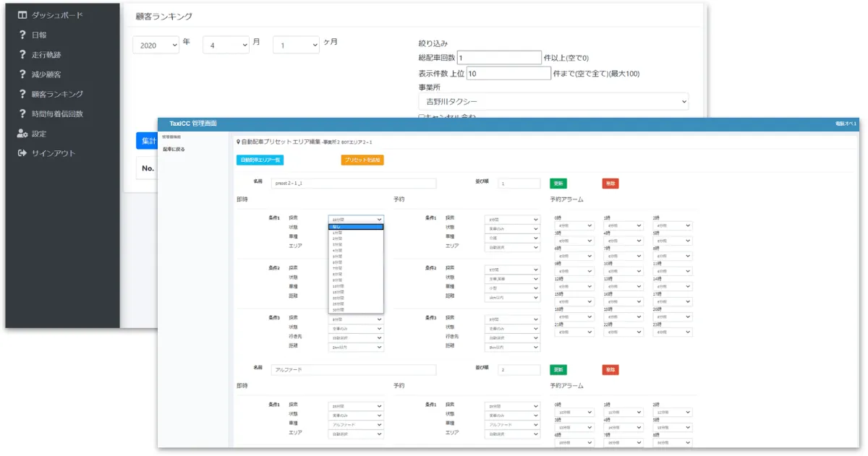Viewport: 868px width, 456px height.
Task: Open the first preset's 1時 alarm dropdown
Action: click(x=624, y=225)
